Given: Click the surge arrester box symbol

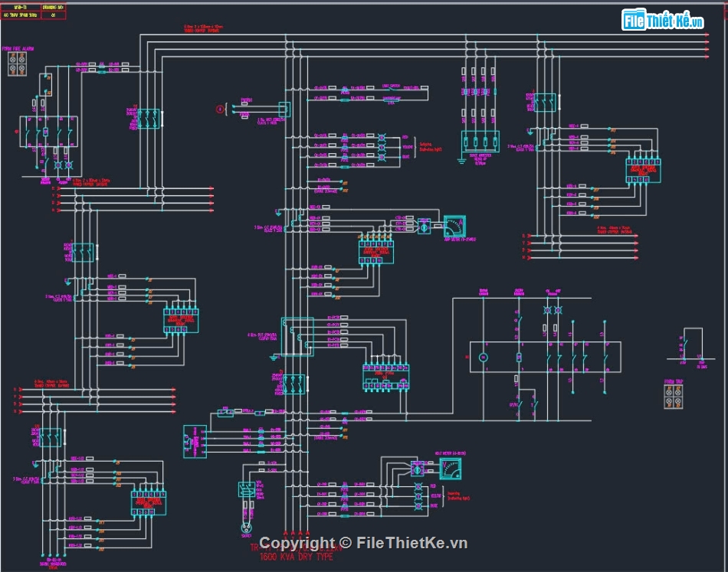Looking at the screenshot, I should click(x=480, y=142).
